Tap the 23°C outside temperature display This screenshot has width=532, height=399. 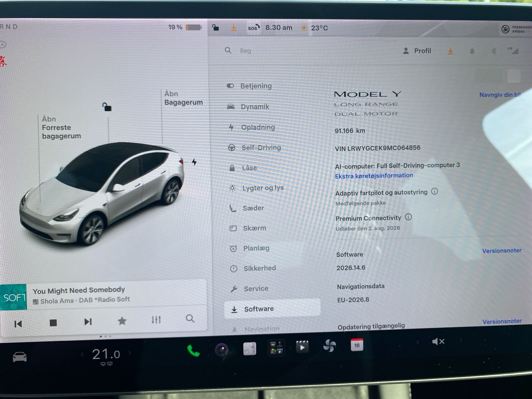pyautogui.click(x=314, y=28)
